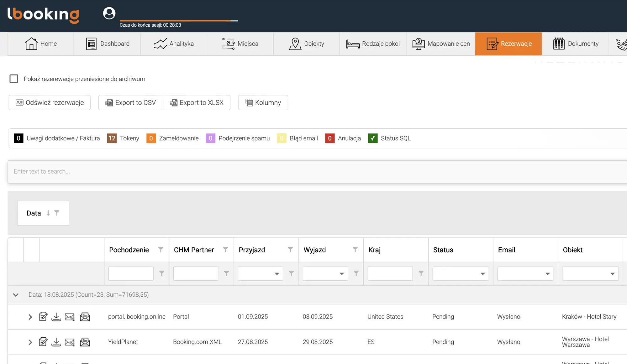
Task: Click the orange Zameldowanie swatch
Action: pos(151,138)
